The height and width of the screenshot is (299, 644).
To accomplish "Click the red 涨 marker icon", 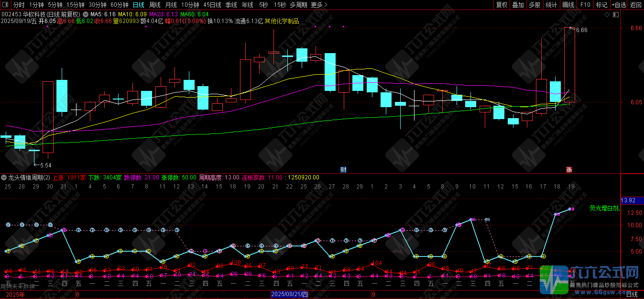I will tap(569, 169).
